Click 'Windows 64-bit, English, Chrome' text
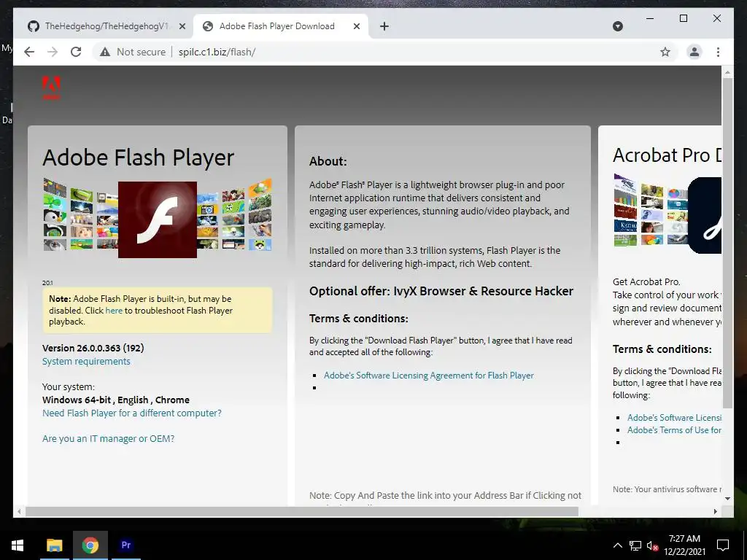Screen dimensions: 747x560 [116, 400]
